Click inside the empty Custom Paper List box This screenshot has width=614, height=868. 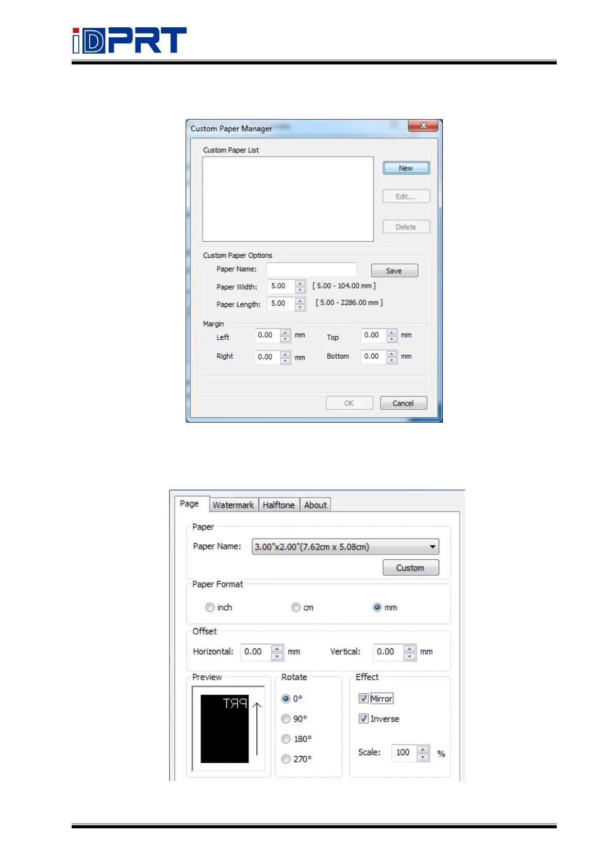click(288, 199)
